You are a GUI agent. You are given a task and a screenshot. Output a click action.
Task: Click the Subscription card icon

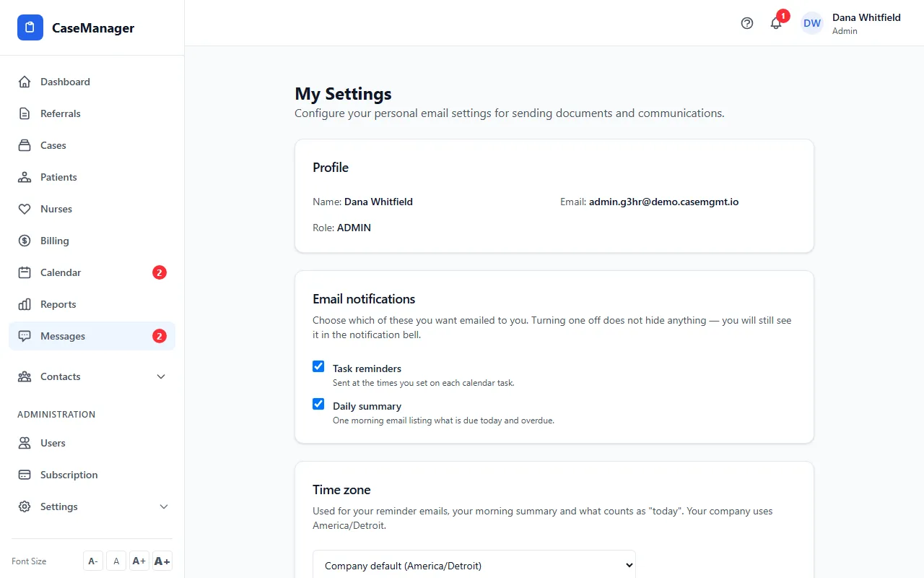tap(25, 475)
